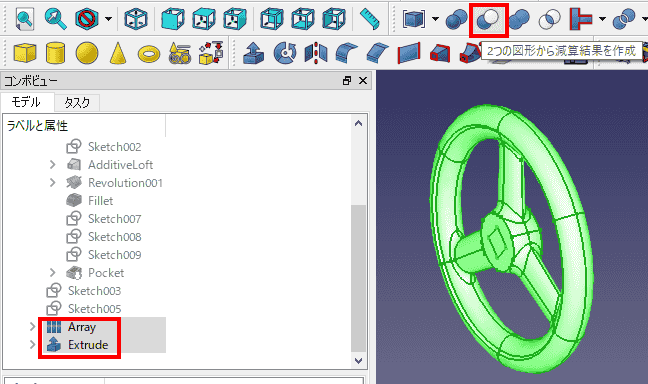Viewport: 648px width, 384px height.
Task: Switch to the モデル tab
Action: coord(26,102)
